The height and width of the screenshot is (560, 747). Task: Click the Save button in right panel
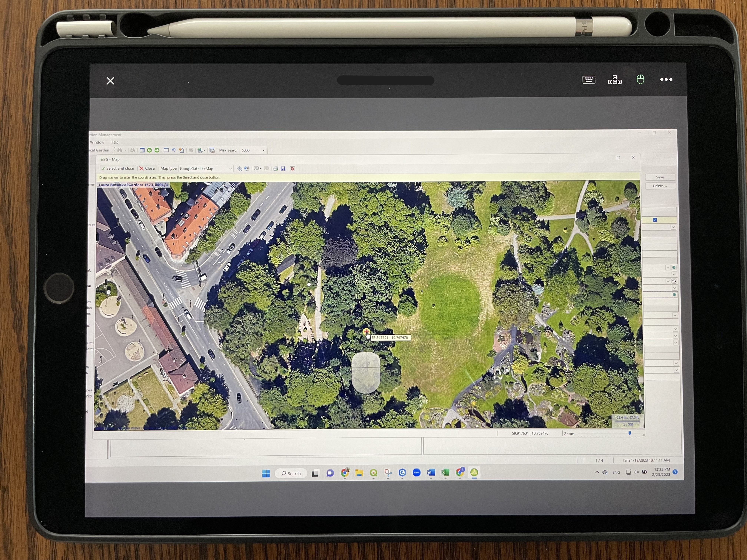(x=660, y=177)
